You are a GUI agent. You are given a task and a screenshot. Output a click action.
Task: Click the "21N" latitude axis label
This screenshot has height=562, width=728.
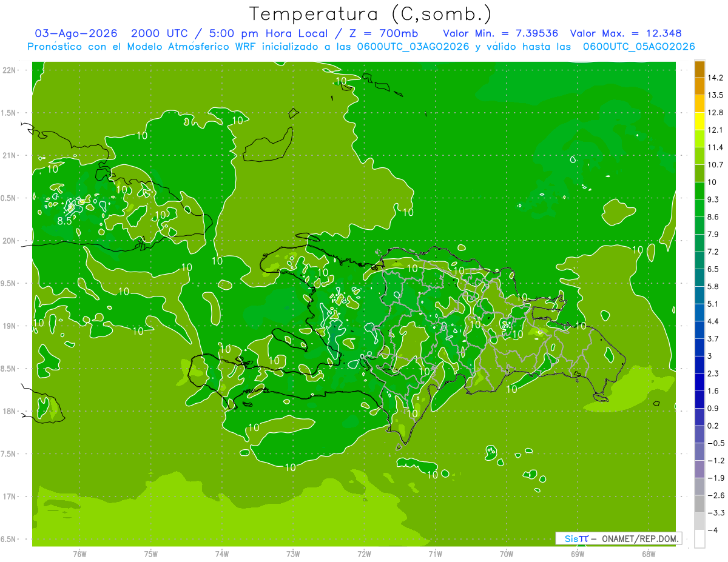10,155
